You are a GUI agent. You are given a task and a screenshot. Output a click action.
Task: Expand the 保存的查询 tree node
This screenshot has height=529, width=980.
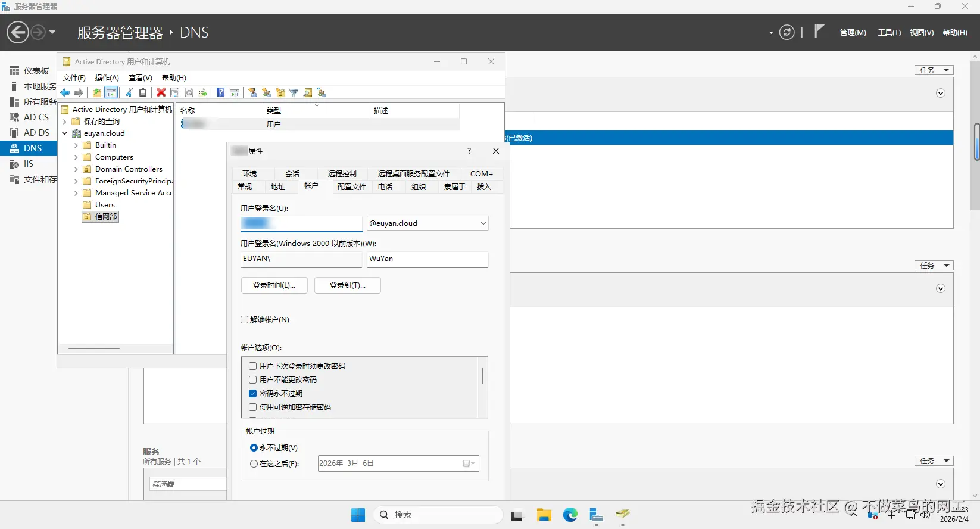coord(65,122)
